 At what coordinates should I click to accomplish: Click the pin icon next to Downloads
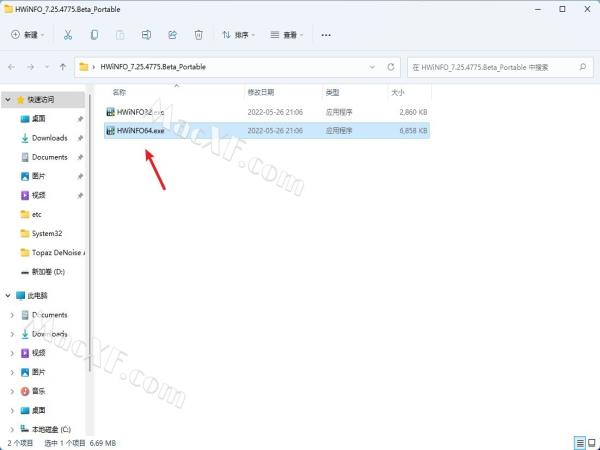pos(80,138)
